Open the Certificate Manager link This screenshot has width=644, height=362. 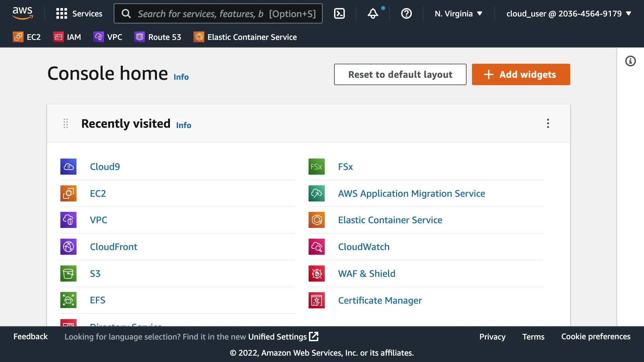(x=380, y=300)
